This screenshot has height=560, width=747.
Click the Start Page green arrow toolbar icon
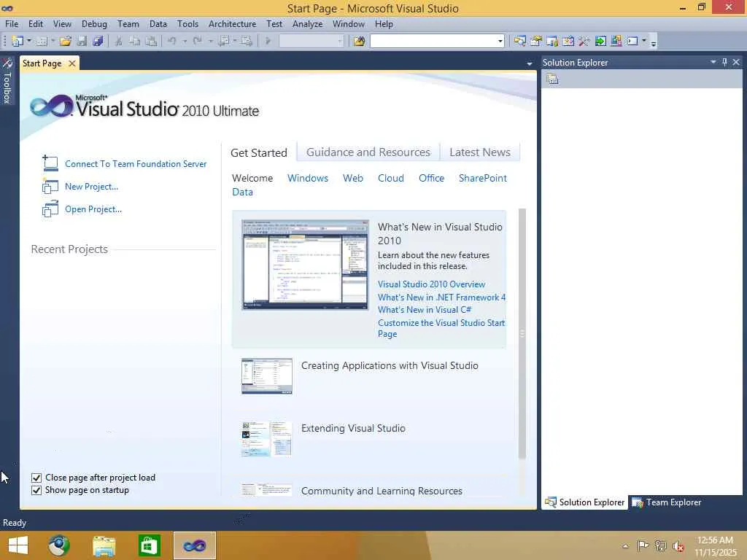coord(600,41)
